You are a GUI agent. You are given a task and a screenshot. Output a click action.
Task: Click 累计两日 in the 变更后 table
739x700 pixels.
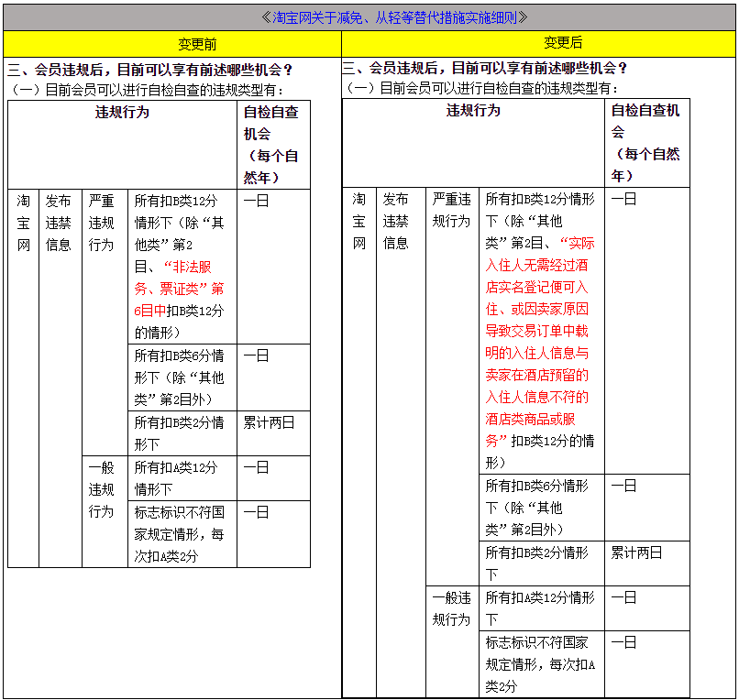tap(636, 552)
